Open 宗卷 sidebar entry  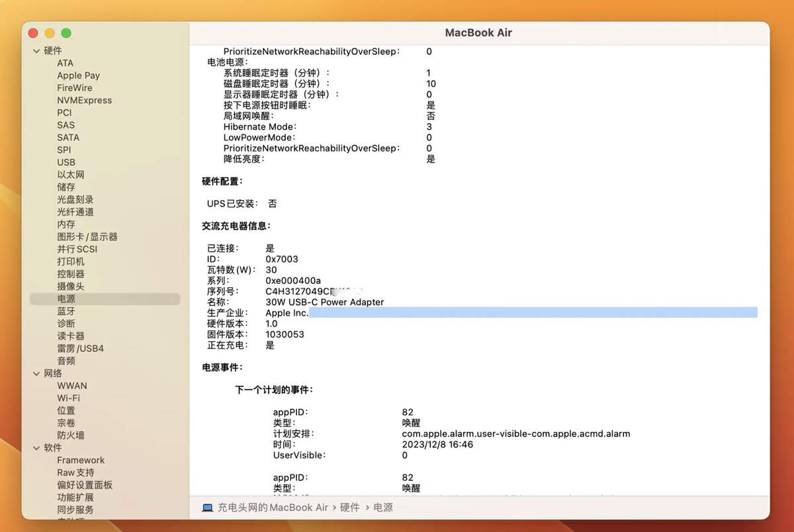point(66,423)
